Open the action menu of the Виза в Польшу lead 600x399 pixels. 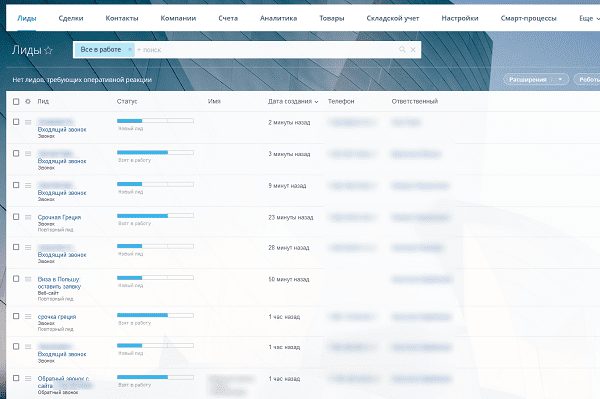tap(28, 279)
